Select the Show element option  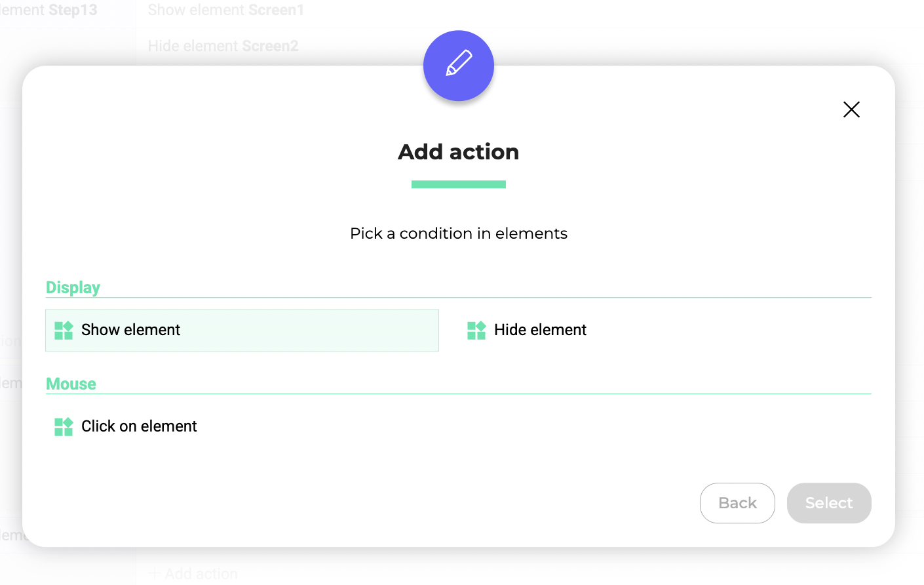(242, 330)
